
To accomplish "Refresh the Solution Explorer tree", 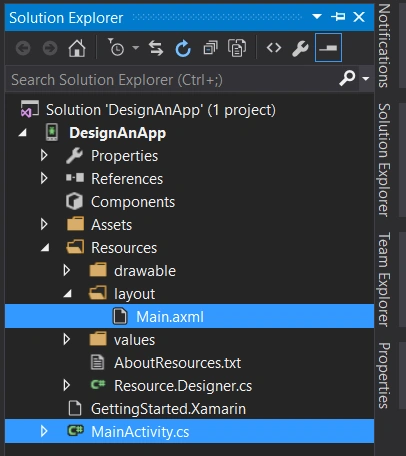I will 183,49.
